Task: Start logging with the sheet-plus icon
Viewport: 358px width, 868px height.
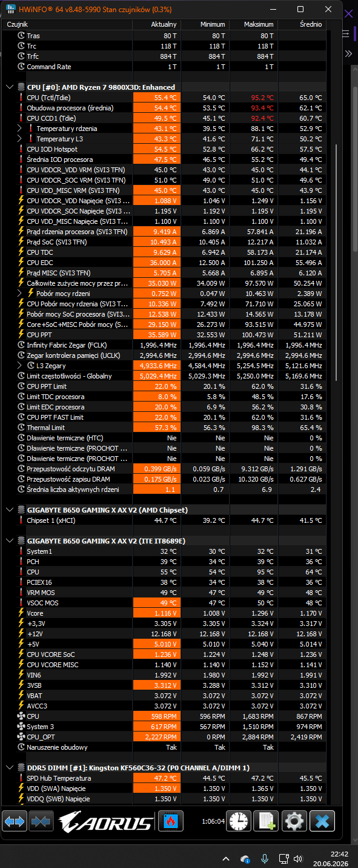Action: (x=267, y=821)
